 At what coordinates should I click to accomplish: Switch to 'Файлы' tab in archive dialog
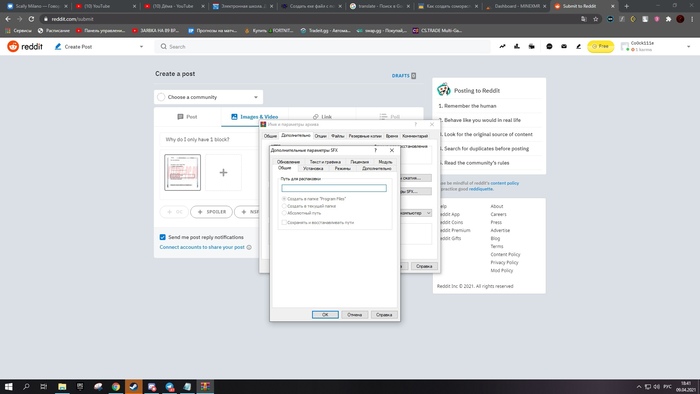[338, 136]
